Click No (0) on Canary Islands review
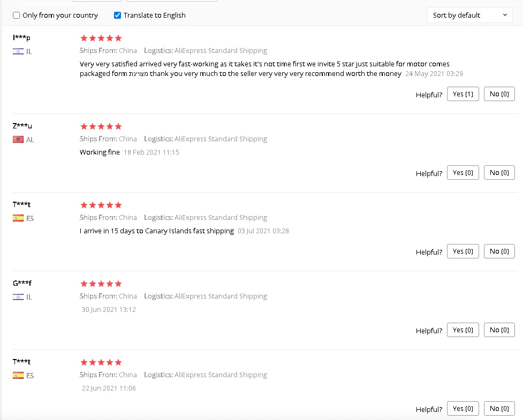The image size is (523, 420). click(499, 251)
